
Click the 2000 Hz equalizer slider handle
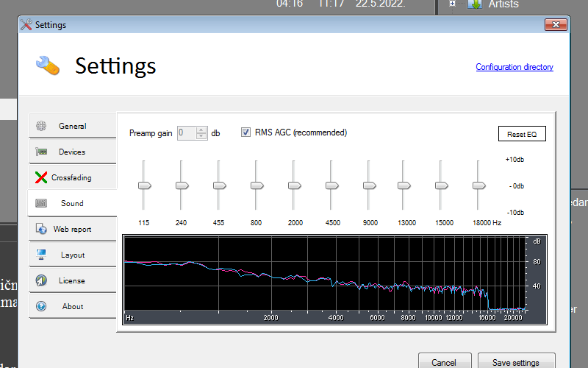[295, 185]
